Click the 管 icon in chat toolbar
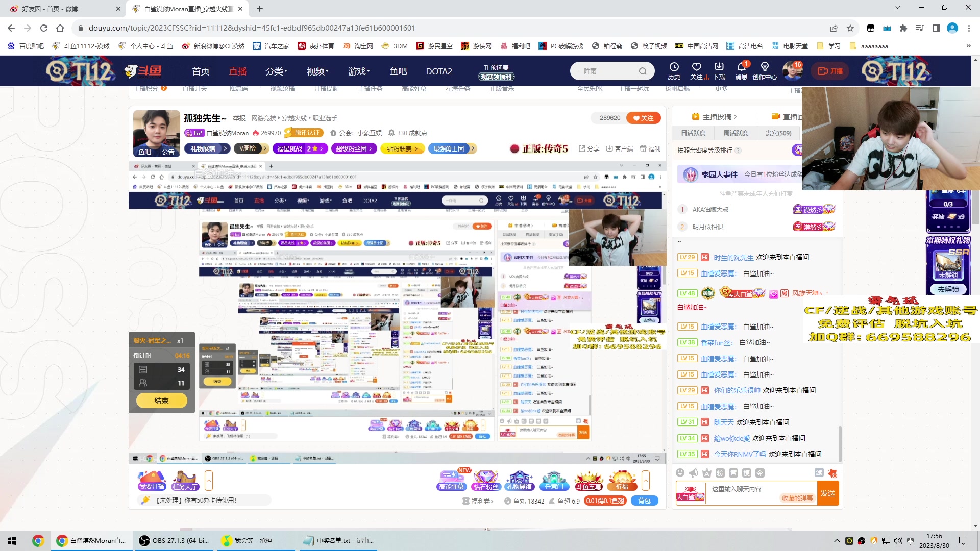 pyautogui.click(x=733, y=473)
